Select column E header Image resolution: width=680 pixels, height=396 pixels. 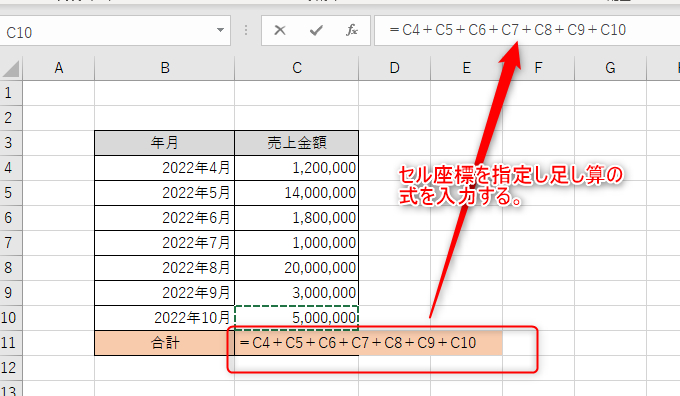(466, 68)
